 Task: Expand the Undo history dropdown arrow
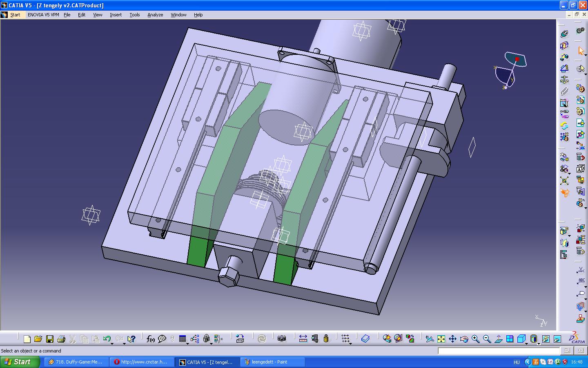click(113, 343)
